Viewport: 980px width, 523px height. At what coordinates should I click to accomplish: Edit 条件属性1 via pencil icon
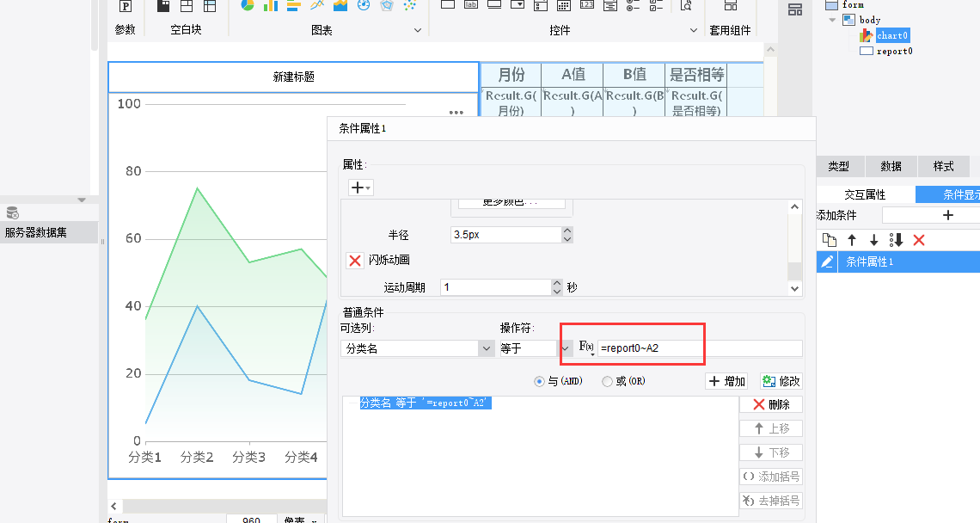[x=827, y=261]
